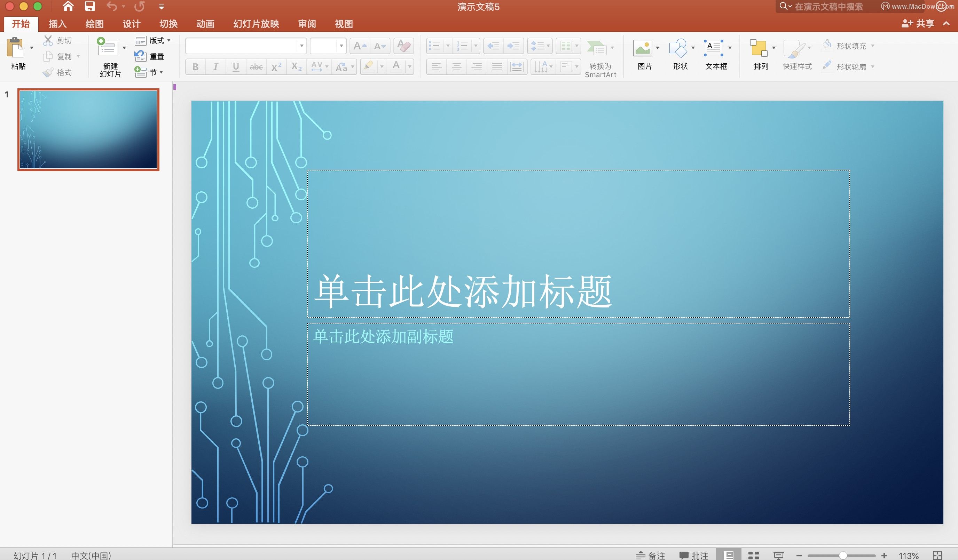Open the font name dropdown
The image size is (958, 560).
click(301, 46)
